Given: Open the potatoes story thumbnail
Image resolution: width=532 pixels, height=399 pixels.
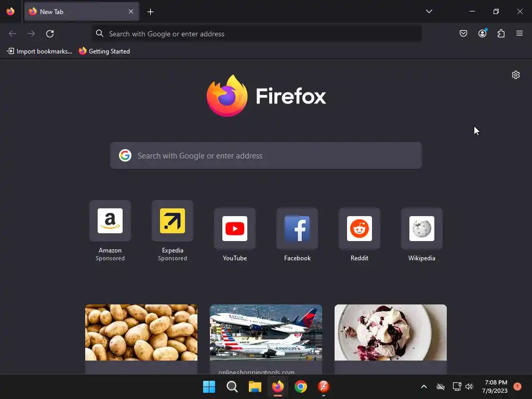Looking at the screenshot, I should pyautogui.click(x=141, y=332).
